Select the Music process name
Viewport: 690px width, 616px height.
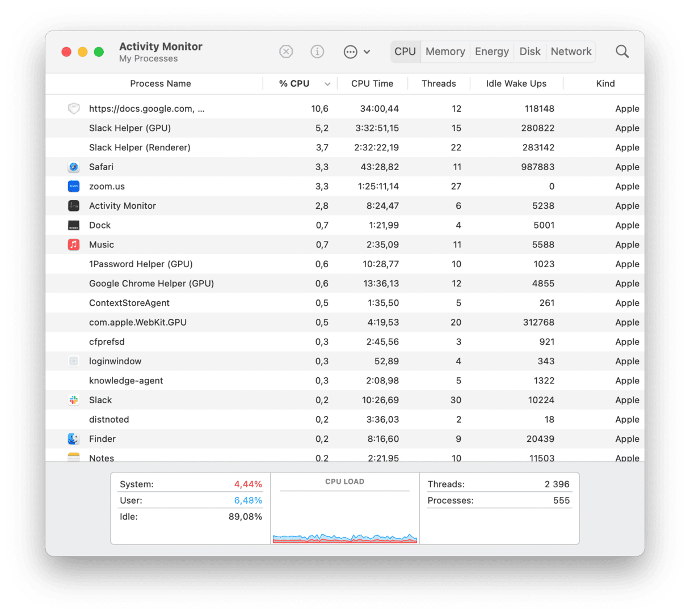click(102, 244)
